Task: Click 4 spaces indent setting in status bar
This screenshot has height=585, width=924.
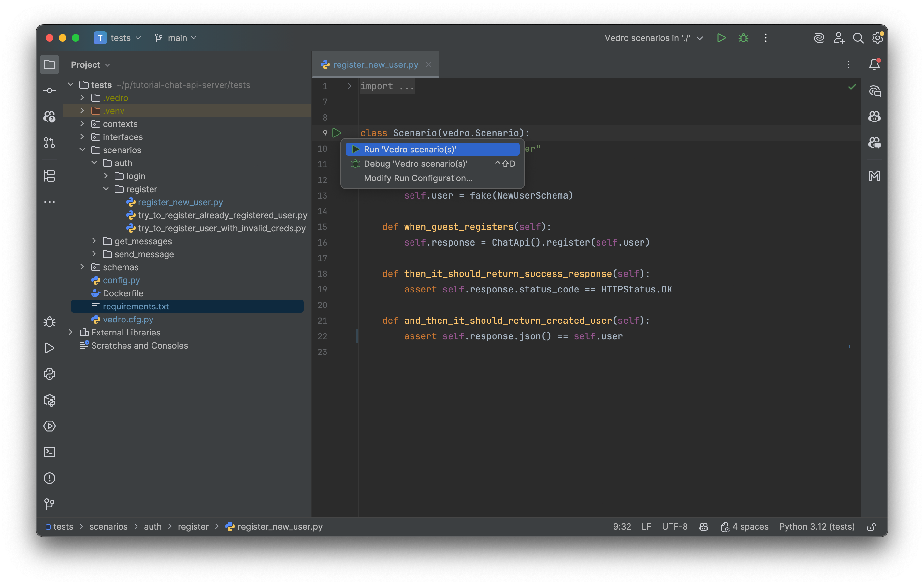Action: point(750,527)
